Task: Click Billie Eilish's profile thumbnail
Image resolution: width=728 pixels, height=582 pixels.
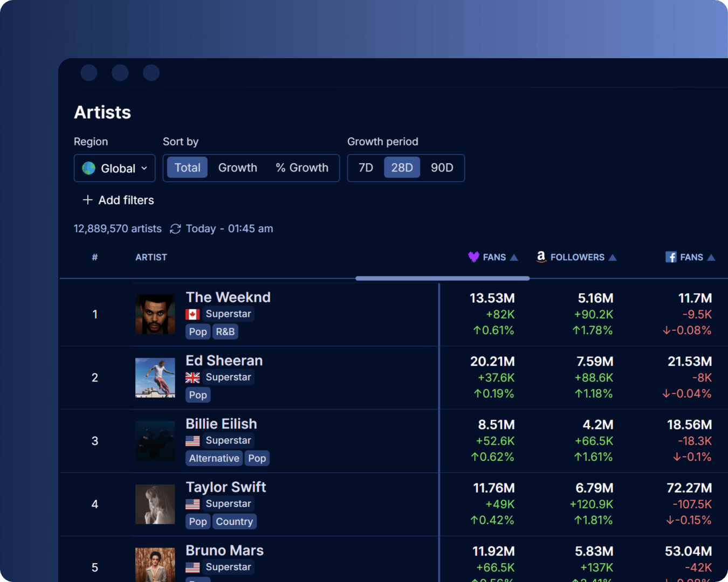Action: click(x=155, y=441)
